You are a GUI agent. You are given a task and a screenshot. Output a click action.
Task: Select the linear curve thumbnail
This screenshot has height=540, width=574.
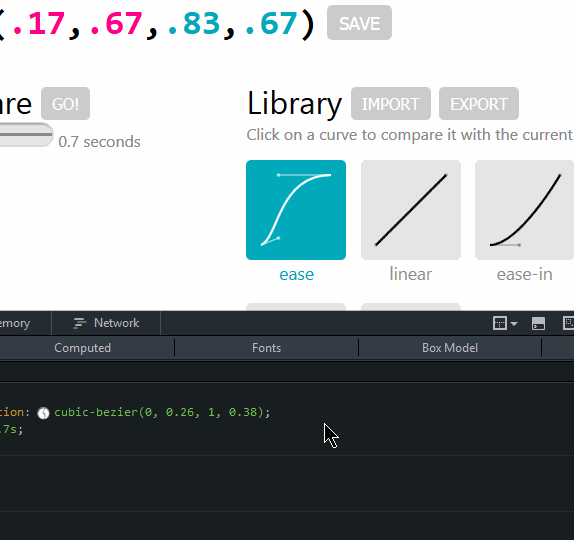coord(411,210)
